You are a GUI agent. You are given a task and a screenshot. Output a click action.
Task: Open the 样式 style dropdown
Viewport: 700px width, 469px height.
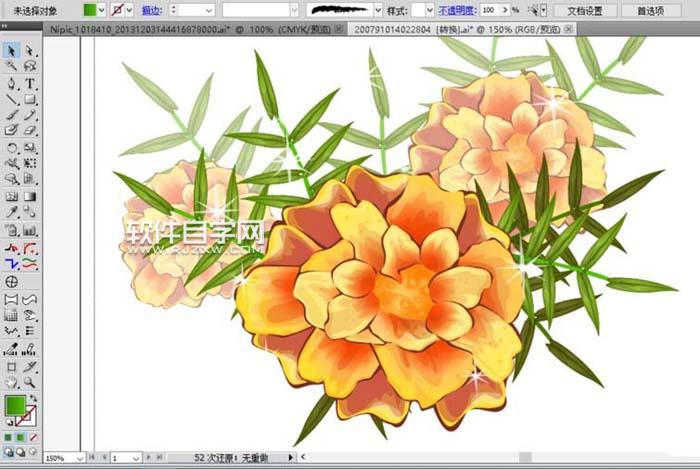tap(429, 10)
